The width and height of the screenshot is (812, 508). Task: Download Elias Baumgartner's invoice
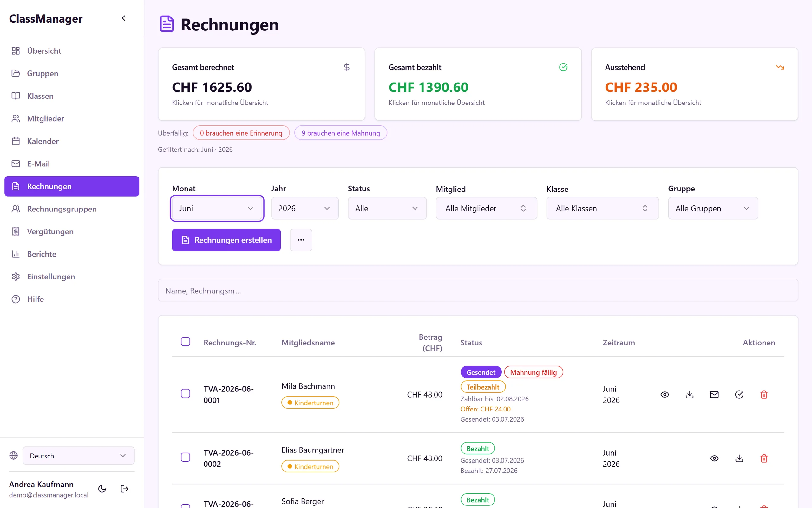739,458
